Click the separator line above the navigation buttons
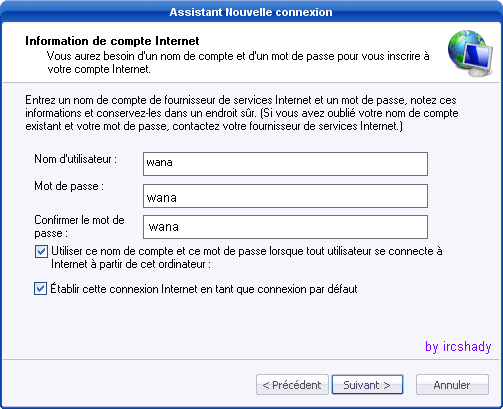 click(x=251, y=360)
